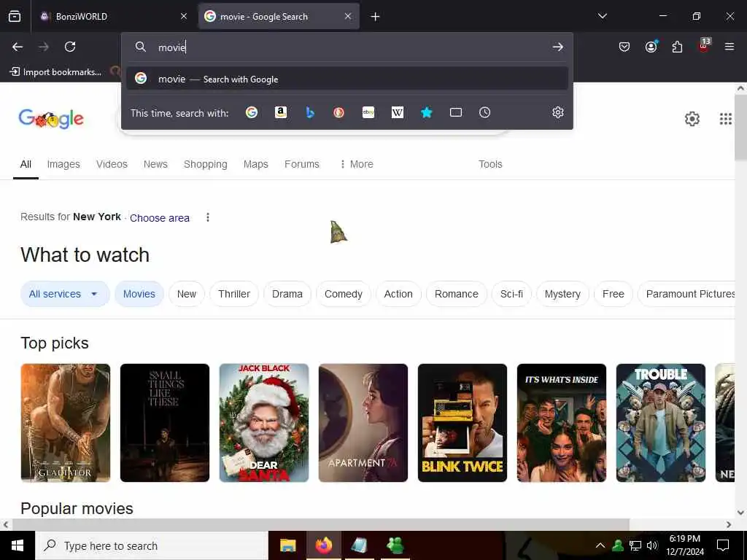The height and width of the screenshot is (560, 747).
Task: Switch to the Images results tab
Action: pyautogui.click(x=63, y=164)
